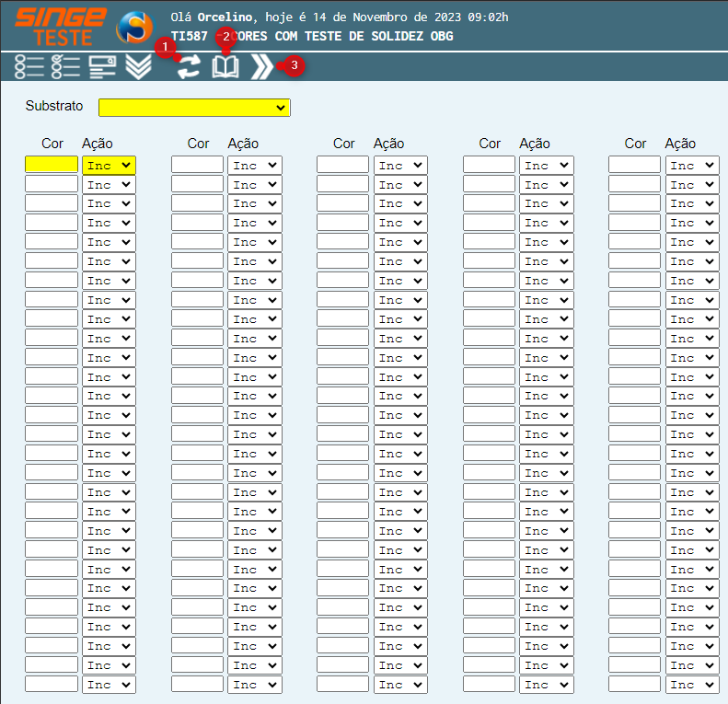The image size is (728, 704).
Task: Focus the yellow Cor field in first row
Action: pos(52,165)
